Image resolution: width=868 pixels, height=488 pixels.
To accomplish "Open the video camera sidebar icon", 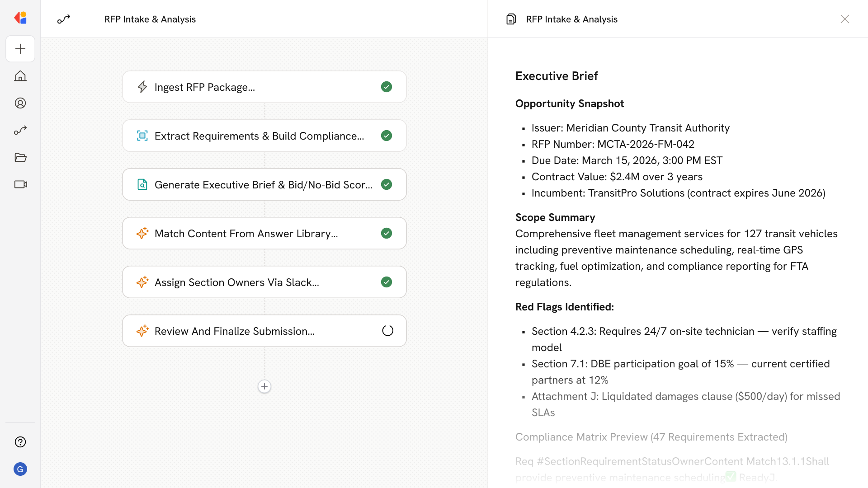I will coord(20,184).
